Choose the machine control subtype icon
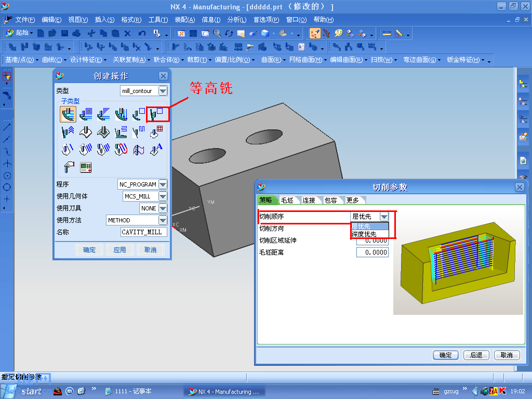Screen dimensions: 532x399 click(86, 167)
